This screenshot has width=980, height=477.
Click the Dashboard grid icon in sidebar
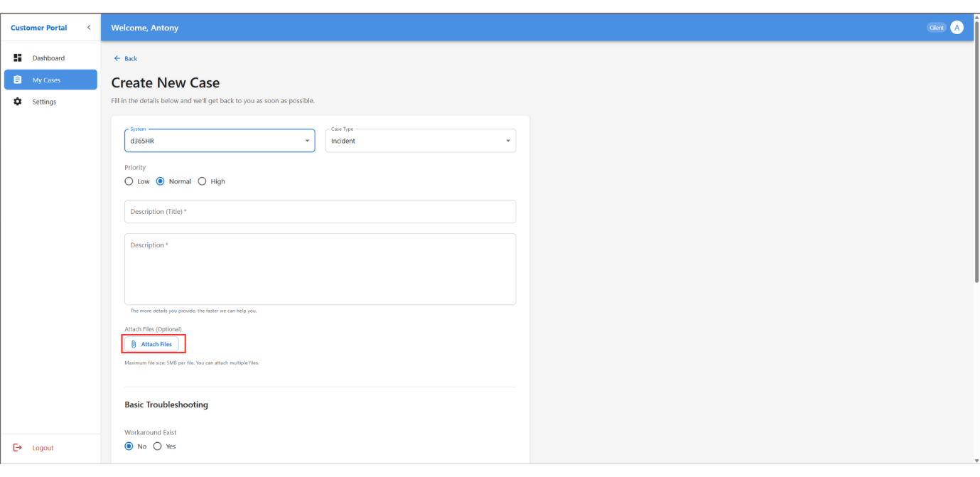(x=18, y=58)
